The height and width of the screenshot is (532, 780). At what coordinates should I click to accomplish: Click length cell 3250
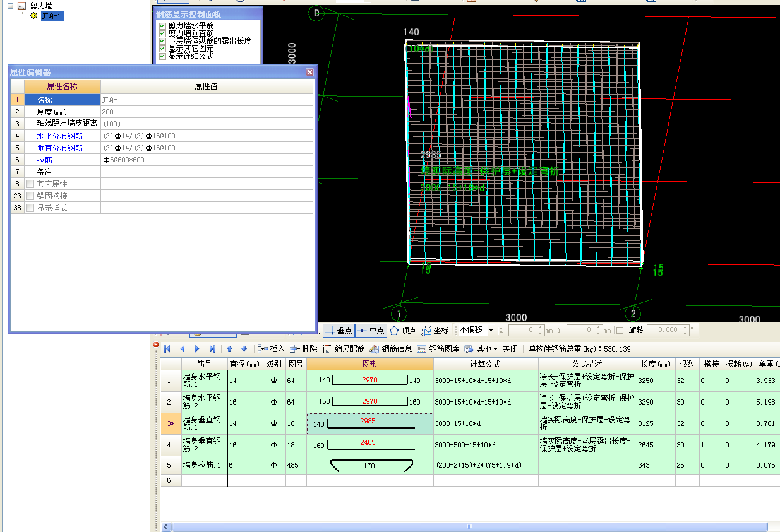coord(656,381)
